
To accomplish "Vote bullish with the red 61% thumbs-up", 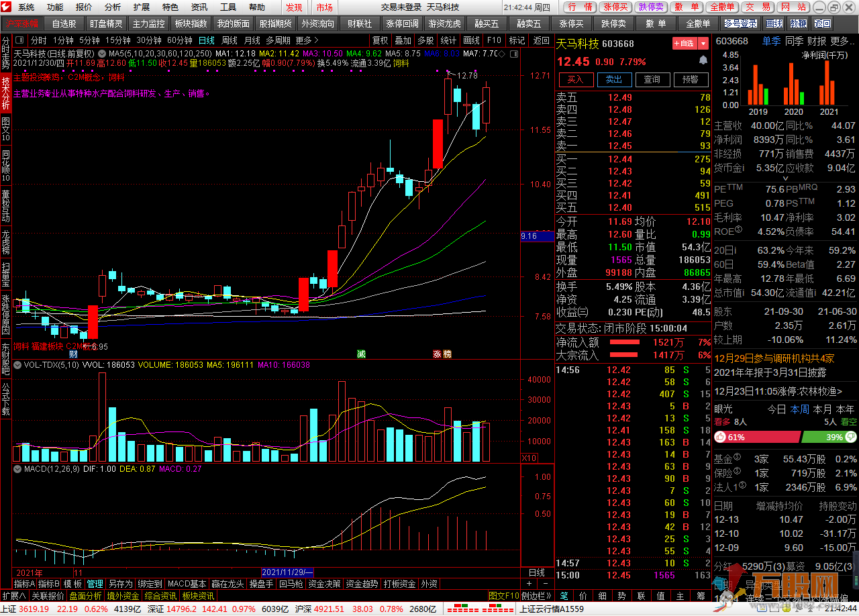I will click(756, 437).
